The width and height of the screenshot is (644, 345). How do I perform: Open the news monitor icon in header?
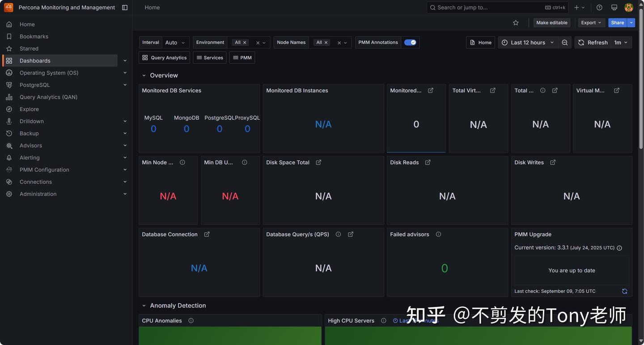(614, 8)
